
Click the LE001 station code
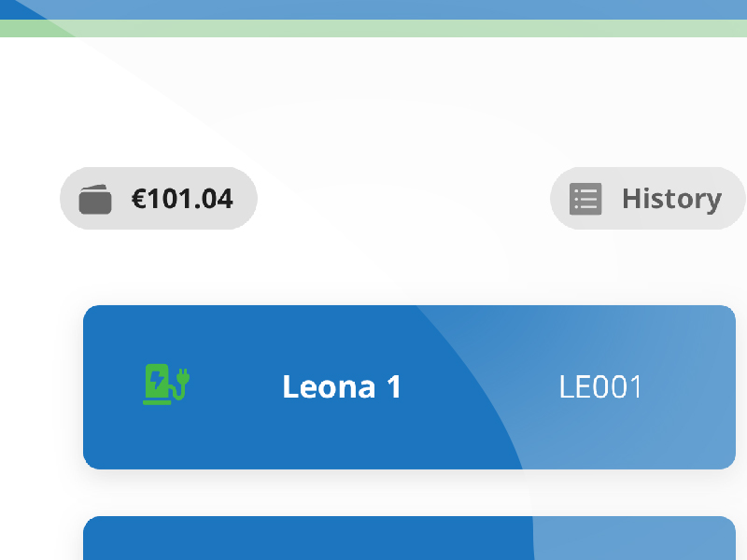(x=600, y=386)
